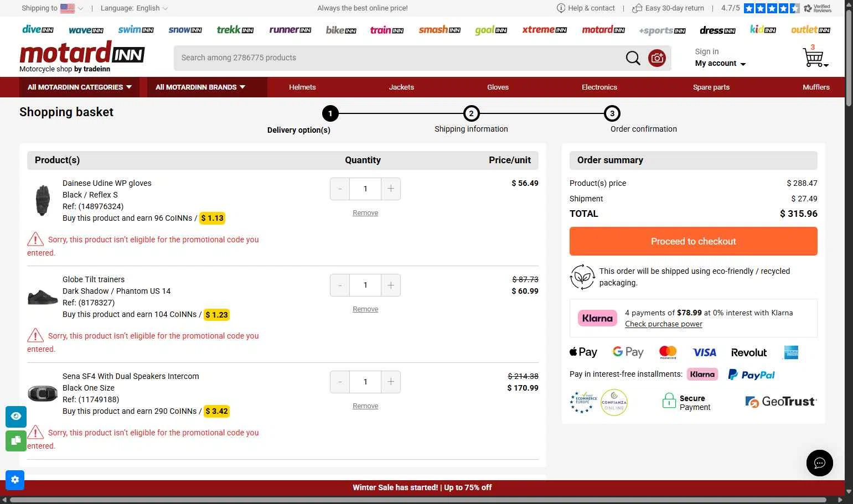Click the green copy documents icon
This screenshot has height=504, width=853.
point(16,441)
